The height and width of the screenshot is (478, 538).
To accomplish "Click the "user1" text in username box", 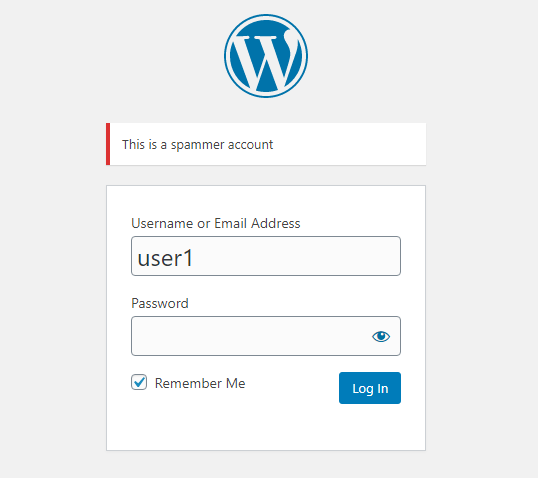I will [165, 258].
